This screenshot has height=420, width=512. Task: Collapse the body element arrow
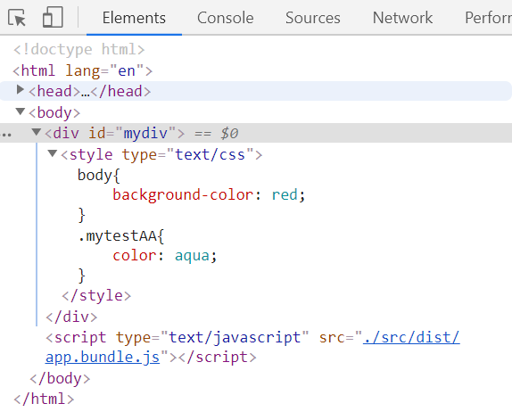point(21,112)
